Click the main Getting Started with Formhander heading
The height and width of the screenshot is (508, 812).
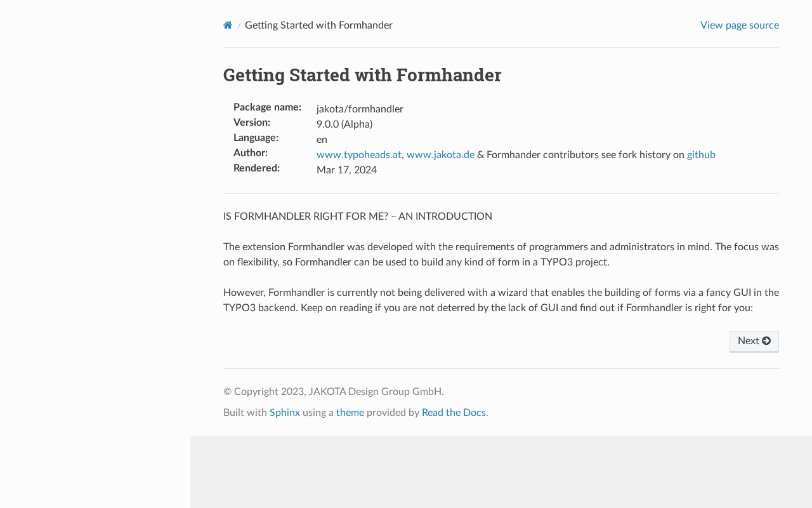pos(362,75)
